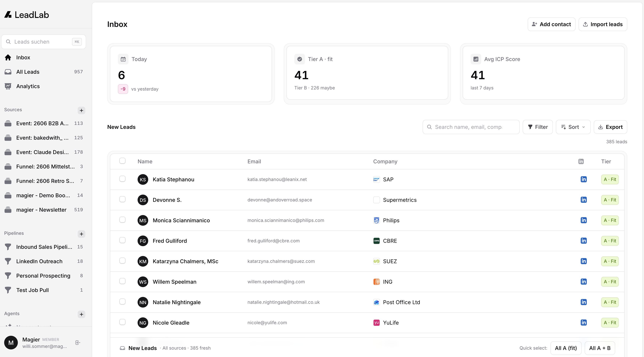
Task: Click the Philips company logo
Action: (376, 221)
